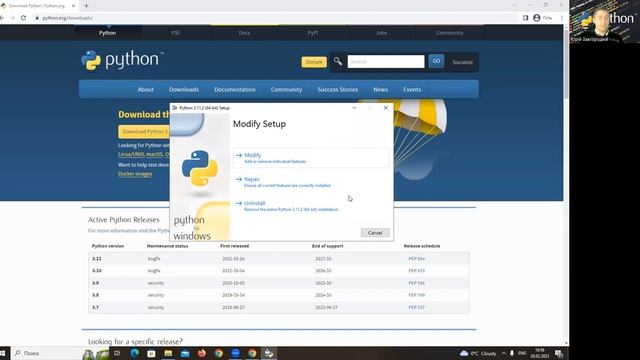Open the Docker images link
Image resolution: width=640 pixels, height=360 pixels.
[x=135, y=174]
